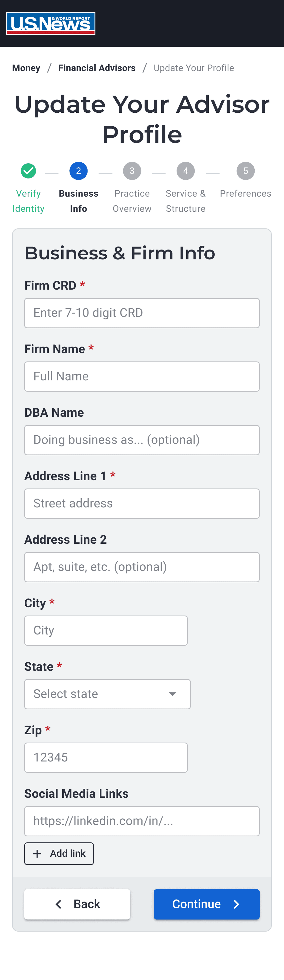Click the U.S. News logo
The height and width of the screenshot is (980, 284).
click(x=51, y=24)
